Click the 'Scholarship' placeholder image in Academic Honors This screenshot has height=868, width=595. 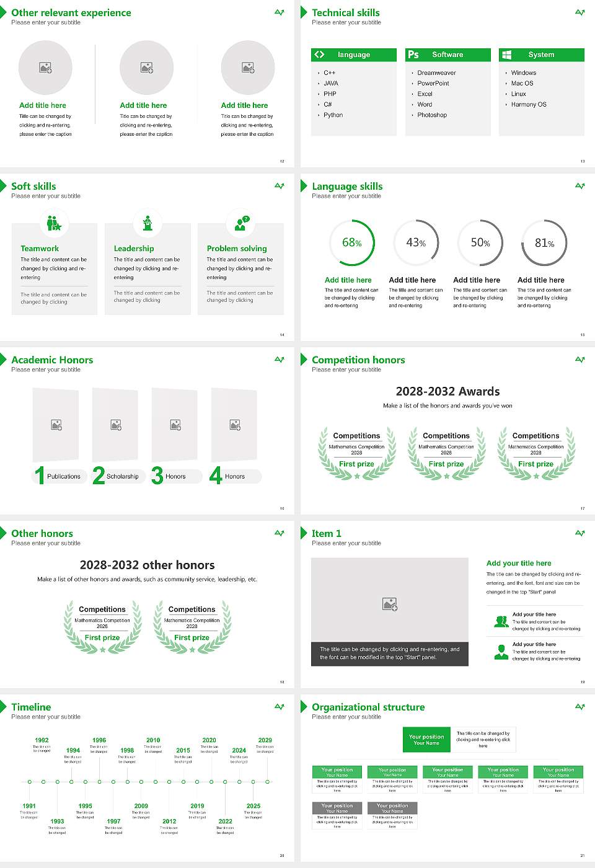(115, 425)
